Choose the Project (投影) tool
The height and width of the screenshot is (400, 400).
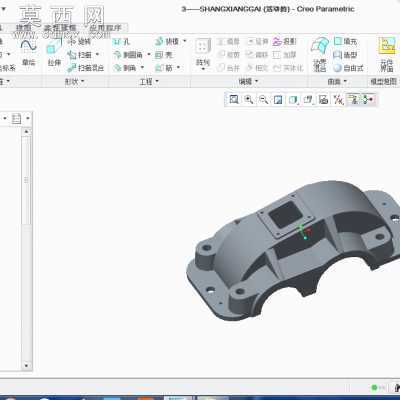pyautogui.click(x=284, y=42)
